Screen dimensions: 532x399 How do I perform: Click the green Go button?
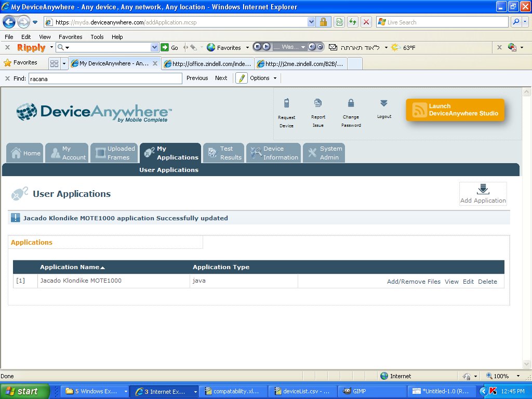tap(170, 47)
